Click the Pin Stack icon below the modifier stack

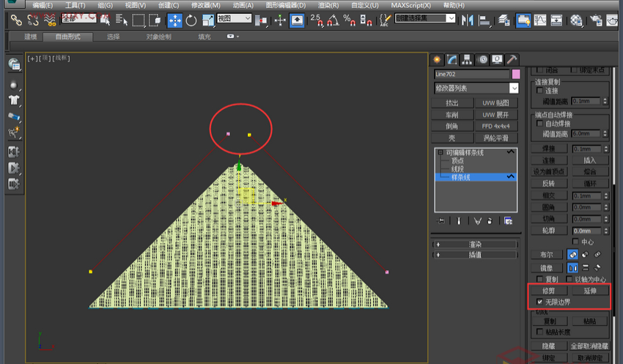tap(440, 220)
